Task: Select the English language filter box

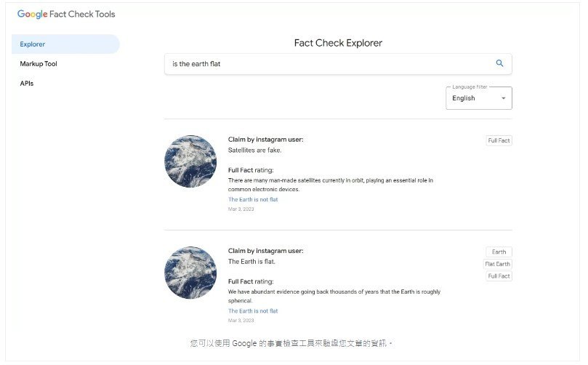Action: click(x=478, y=98)
